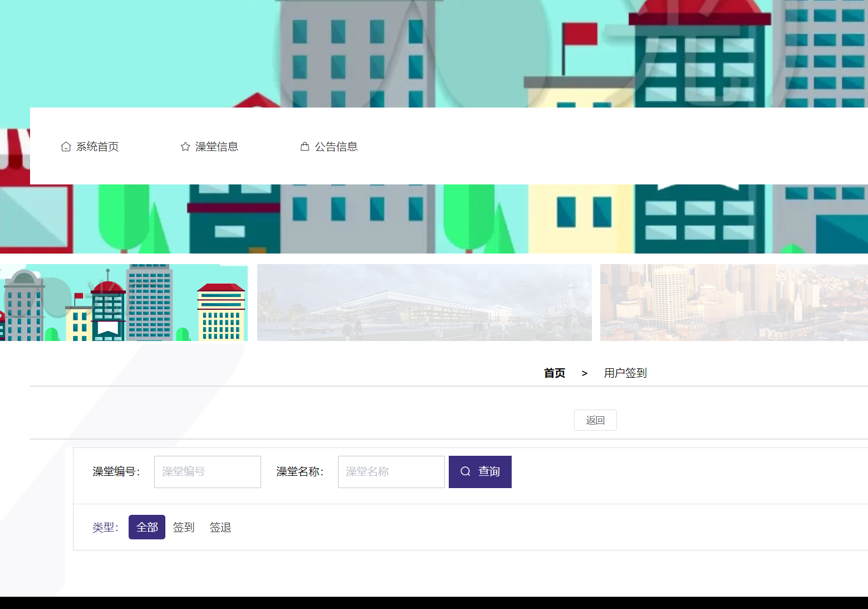The height and width of the screenshot is (609, 868).
Task: Click the 返回 button
Action: 595,420
